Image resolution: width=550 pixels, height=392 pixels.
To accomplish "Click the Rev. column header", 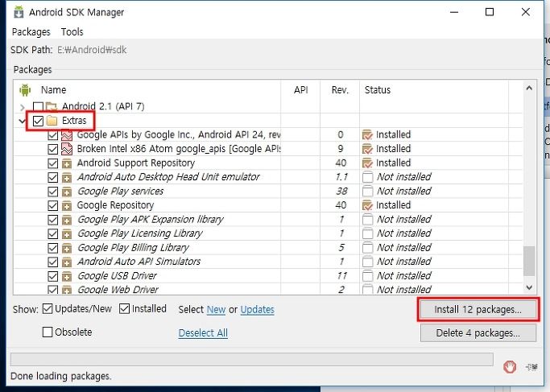I will pyautogui.click(x=340, y=90).
